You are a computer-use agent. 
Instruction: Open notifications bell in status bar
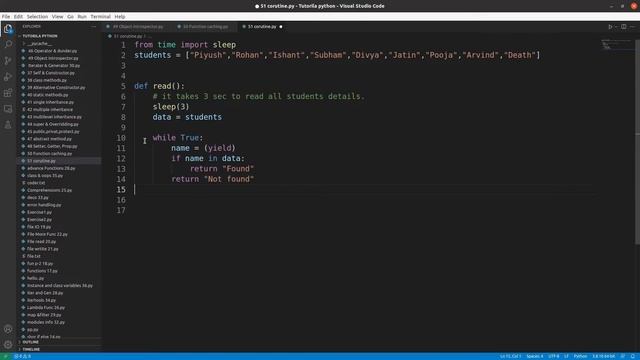coord(633,356)
